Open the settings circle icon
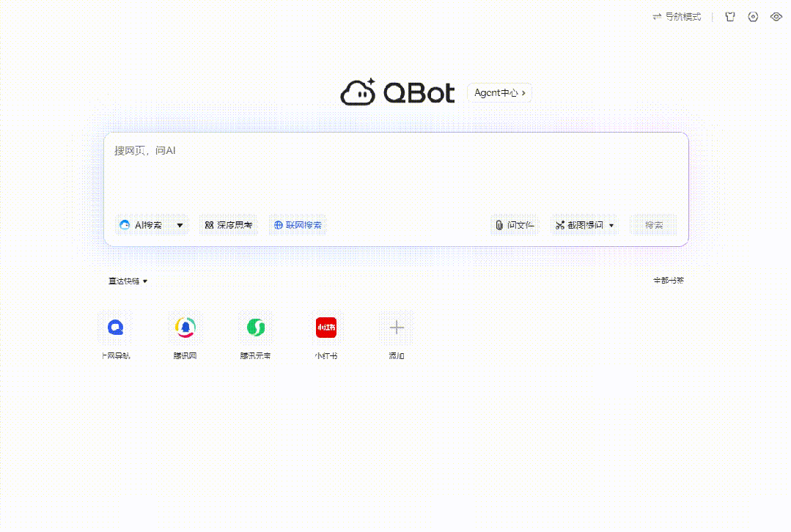This screenshot has height=532, width=791. click(753, 17)
